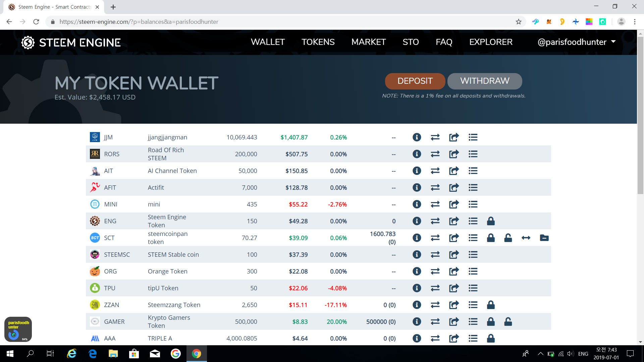Click the browser address bar URL
The width and height of the screenshot is (644, 362).
(139, 22)
